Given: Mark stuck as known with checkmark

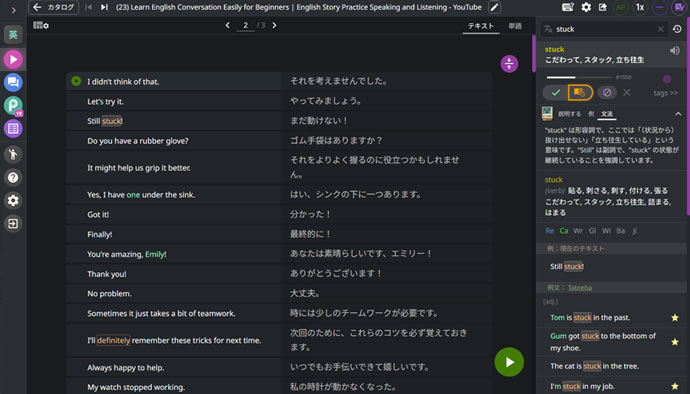Looking at the screenshot, I should click(x=555, y=92).
